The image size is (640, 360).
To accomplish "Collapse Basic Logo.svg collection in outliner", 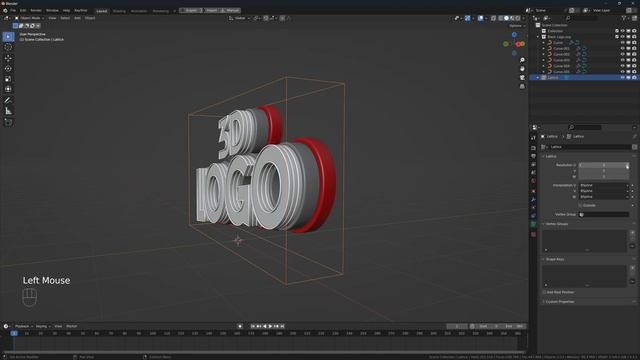I will click(538, 37).
